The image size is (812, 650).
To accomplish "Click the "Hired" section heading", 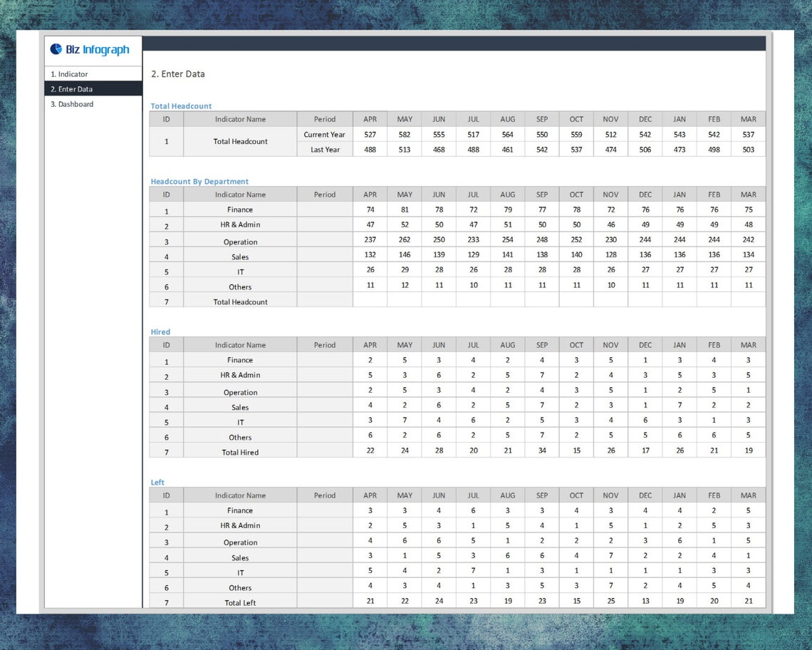I will click(160, 331).
